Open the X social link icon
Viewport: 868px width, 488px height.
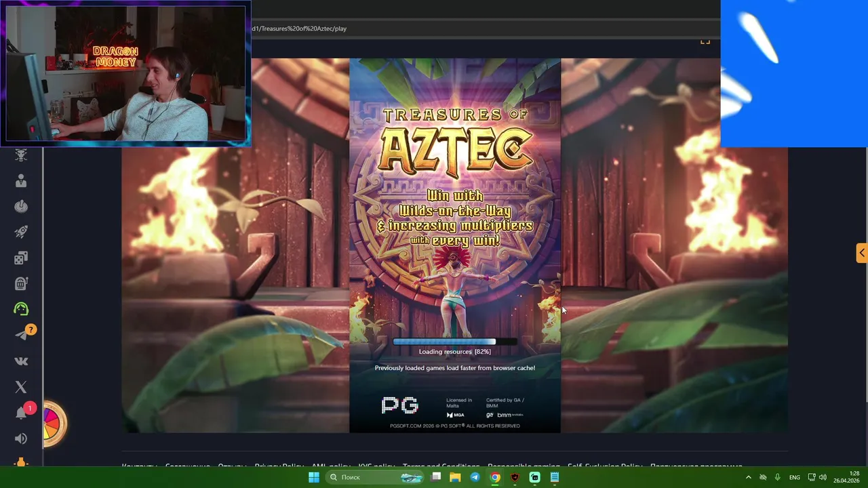(21, 387)
